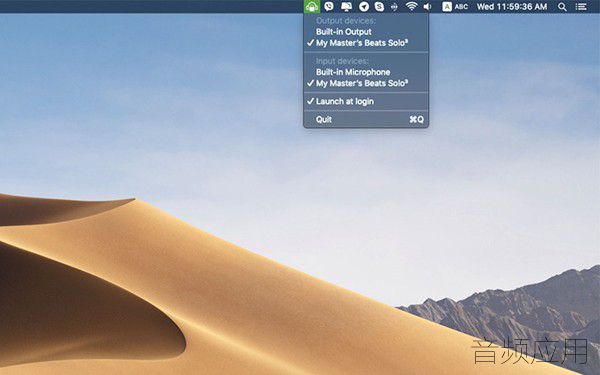Click the A input source badge

pyautogui.click(x=447, y=7)
